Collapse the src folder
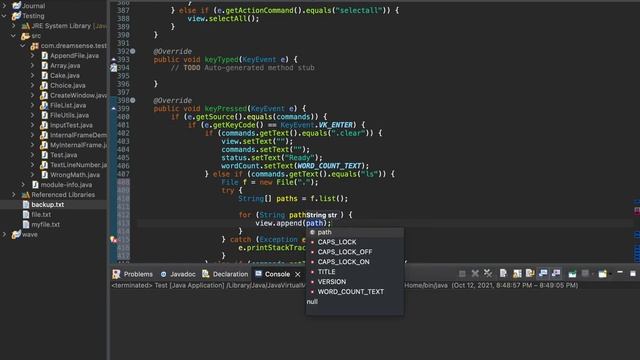The width and height of the screenshot is (640, 360). click(x=13, y=36)
